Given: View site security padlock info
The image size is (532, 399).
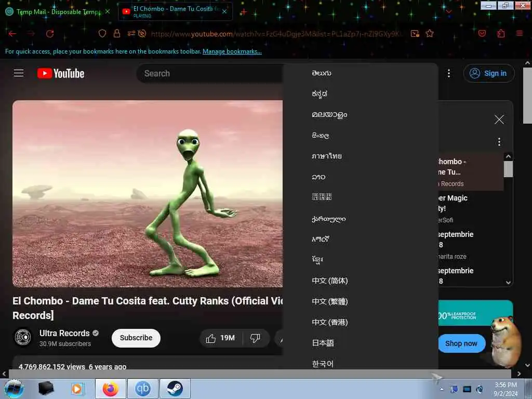Looking at the screenshot, I should point(117,33).
